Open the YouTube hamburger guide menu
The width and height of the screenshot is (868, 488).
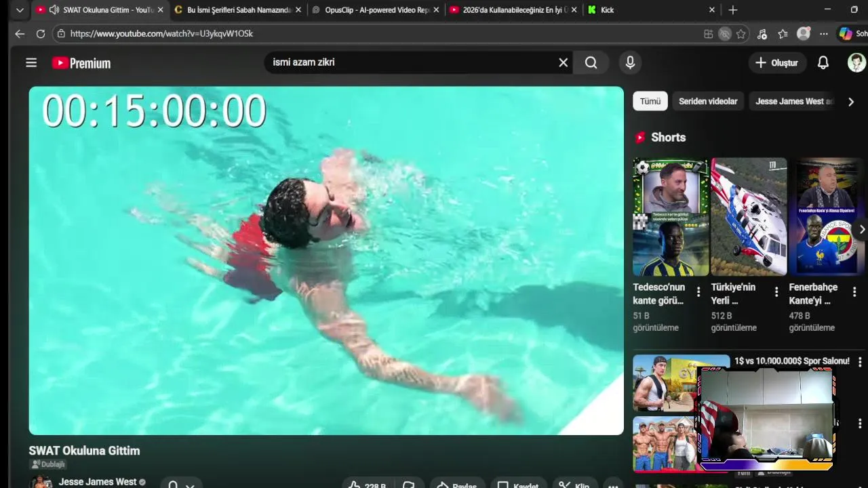click(x=31, y=63)
